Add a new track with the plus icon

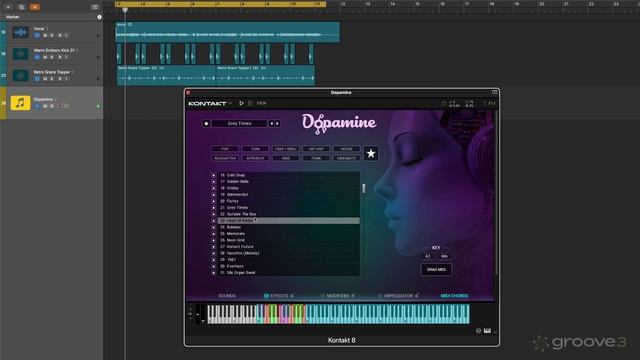click(x=8, y=7)
